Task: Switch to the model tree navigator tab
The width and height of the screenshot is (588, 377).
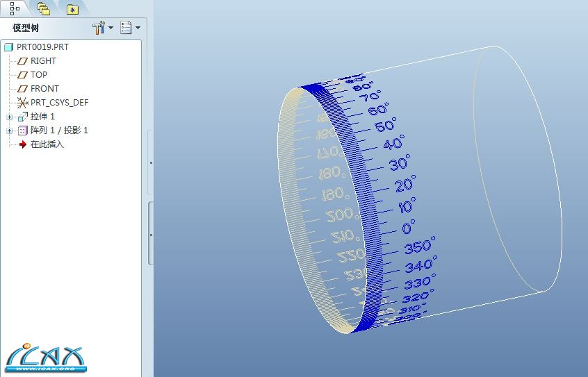Action: click(15, 8)
